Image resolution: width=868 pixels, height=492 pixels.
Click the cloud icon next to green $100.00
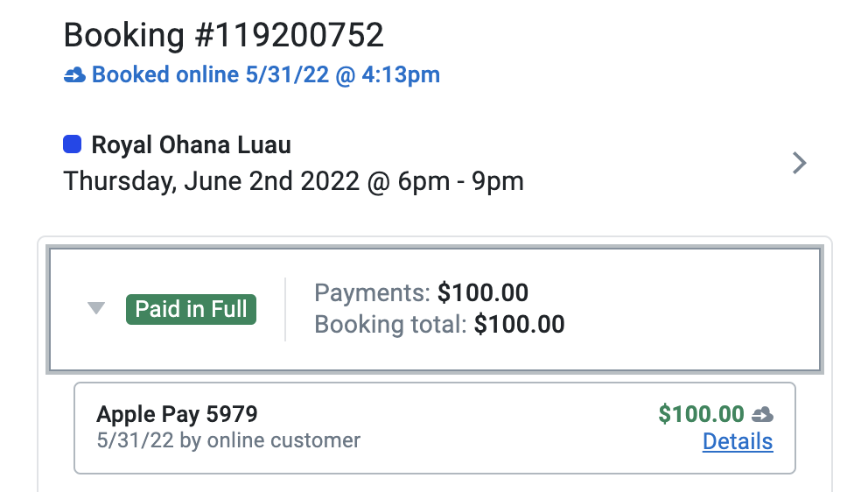pyautogui.click(x=762, y=414)
